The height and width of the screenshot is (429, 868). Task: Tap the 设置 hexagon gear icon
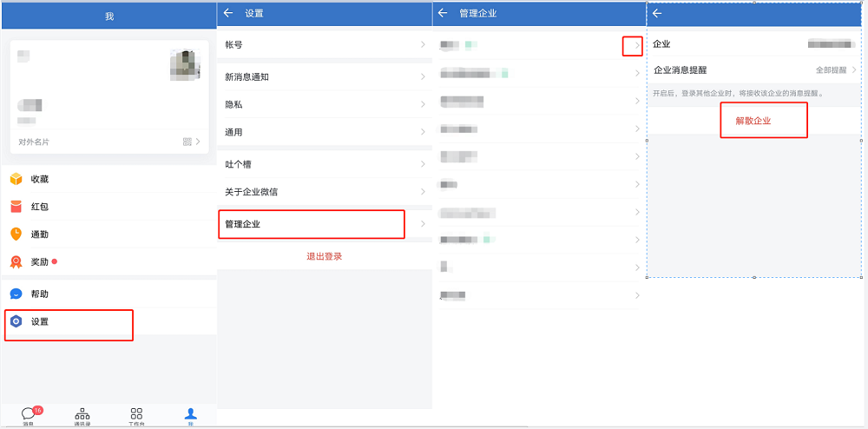click(x=16, y=321)
